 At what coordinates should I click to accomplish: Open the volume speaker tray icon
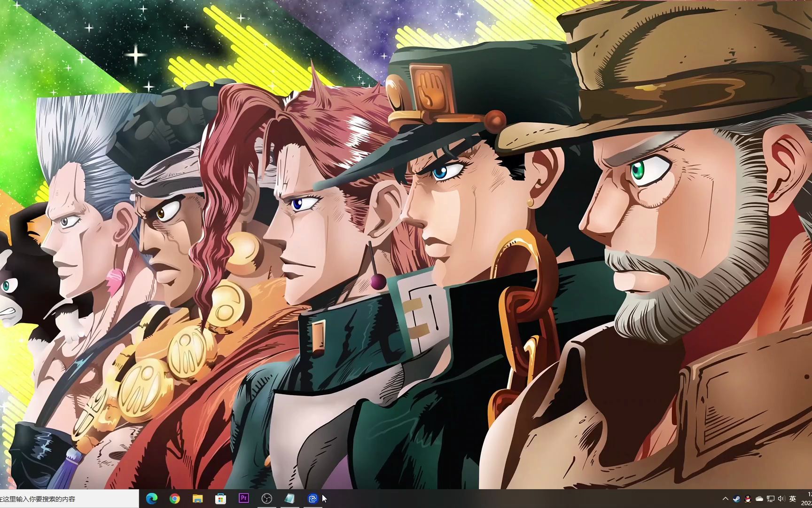pos(781,499)
